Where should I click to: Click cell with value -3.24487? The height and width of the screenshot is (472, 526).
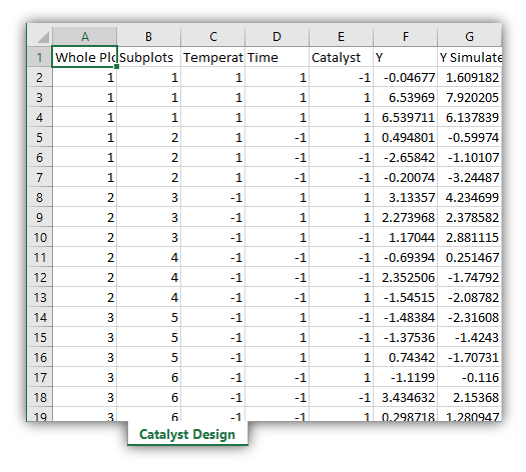(470, 177)
